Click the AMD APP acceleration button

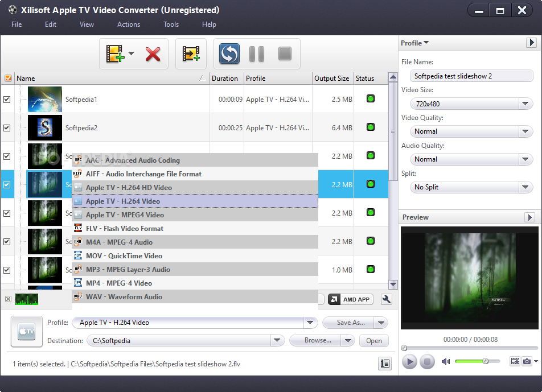coord(351,299)
